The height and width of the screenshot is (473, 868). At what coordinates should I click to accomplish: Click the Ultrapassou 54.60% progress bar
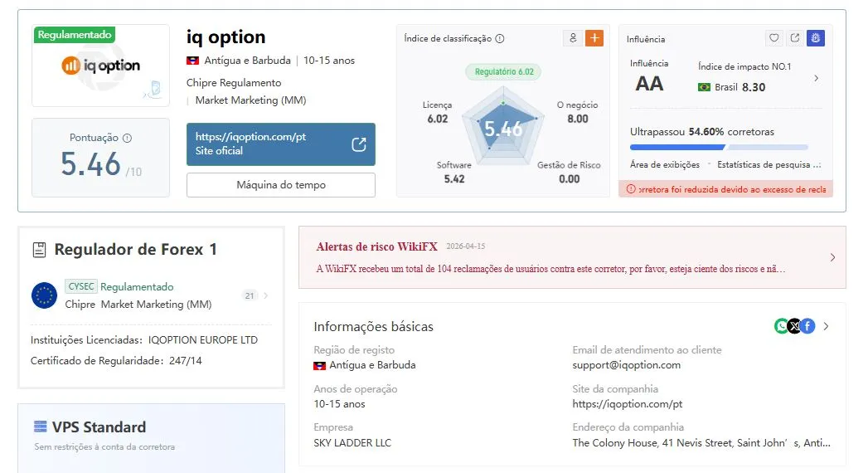[x=719, y=148]
